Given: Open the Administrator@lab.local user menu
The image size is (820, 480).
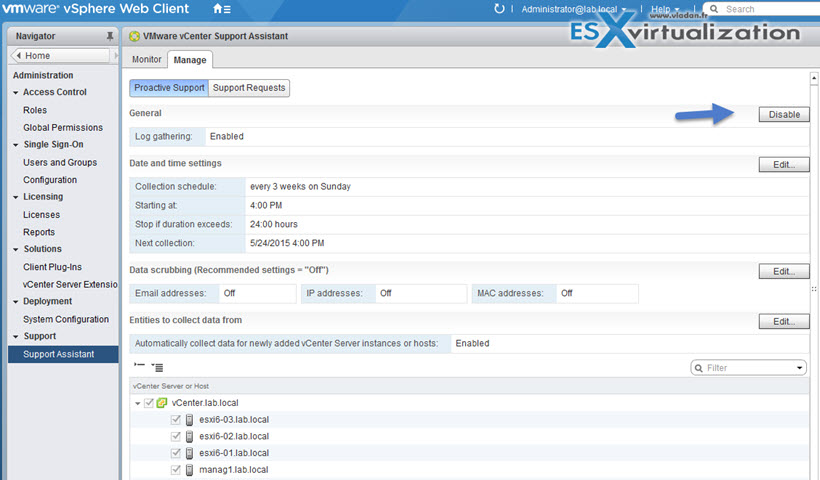Looking at the screenshot, I should click(x=573, y=9).
